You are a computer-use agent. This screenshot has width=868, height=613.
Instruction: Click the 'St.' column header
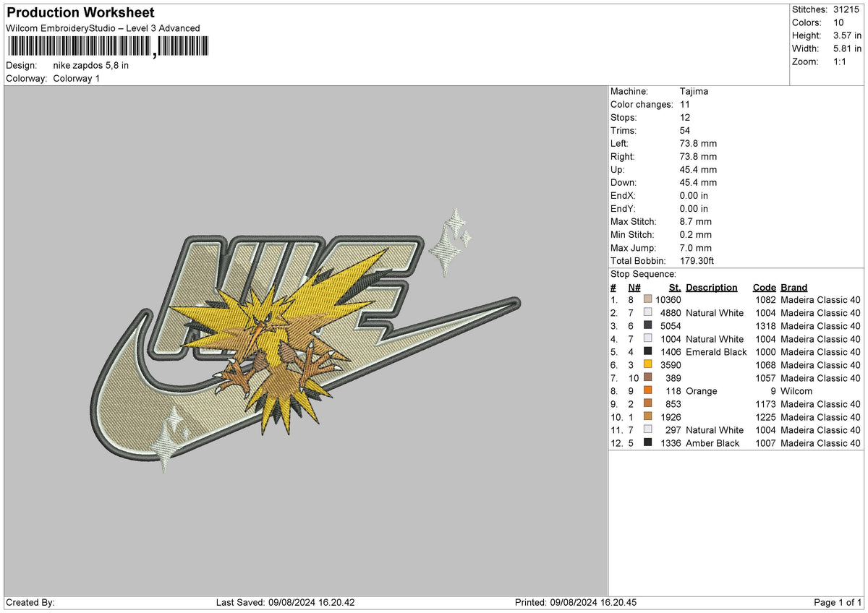pyautogui.click(x=675, y=287)
